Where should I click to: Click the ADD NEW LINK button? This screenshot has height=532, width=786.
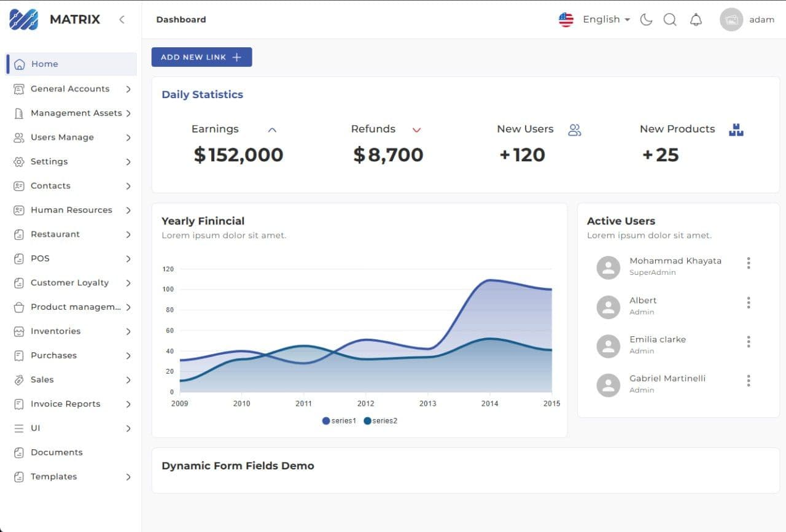[x=201, y=57]
